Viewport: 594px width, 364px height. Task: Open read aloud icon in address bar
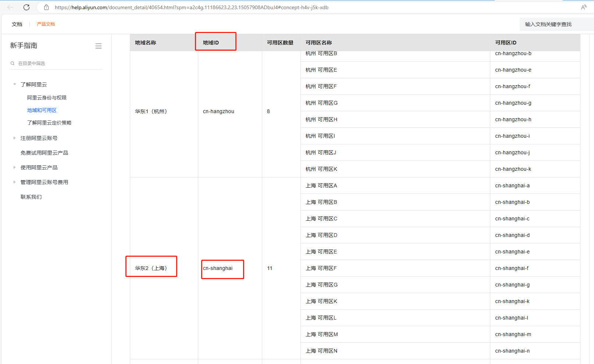point(583,7)
